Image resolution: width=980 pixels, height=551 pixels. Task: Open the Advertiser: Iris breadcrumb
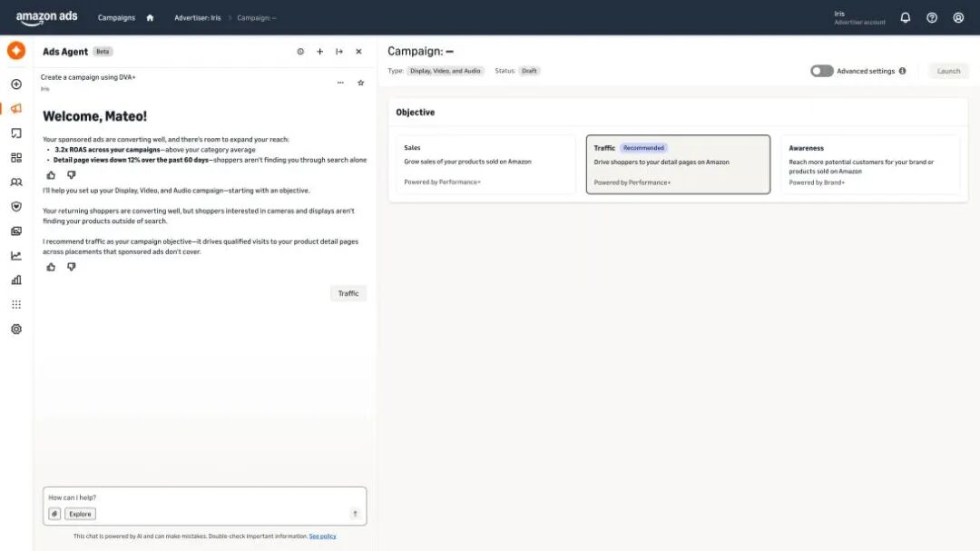(x=198, y=17)
